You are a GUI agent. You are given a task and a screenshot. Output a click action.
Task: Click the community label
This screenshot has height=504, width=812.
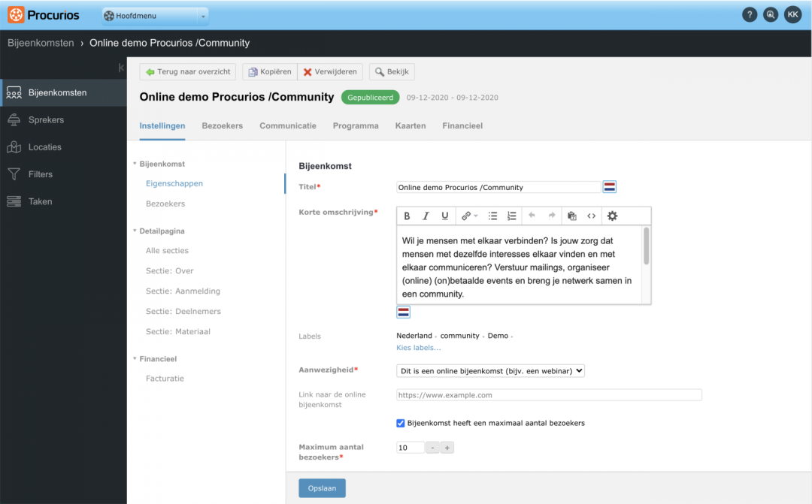460,336
